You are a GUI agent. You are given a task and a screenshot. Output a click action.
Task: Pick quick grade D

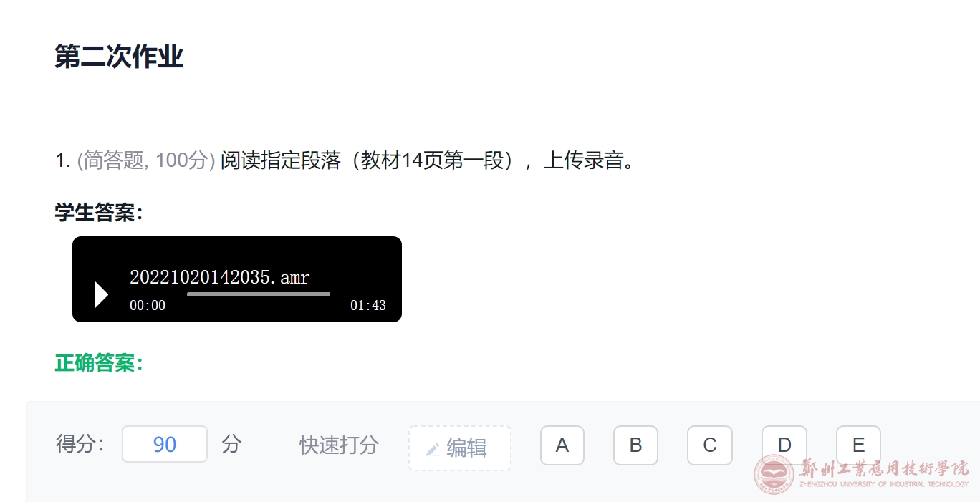[x=784, y=445]
